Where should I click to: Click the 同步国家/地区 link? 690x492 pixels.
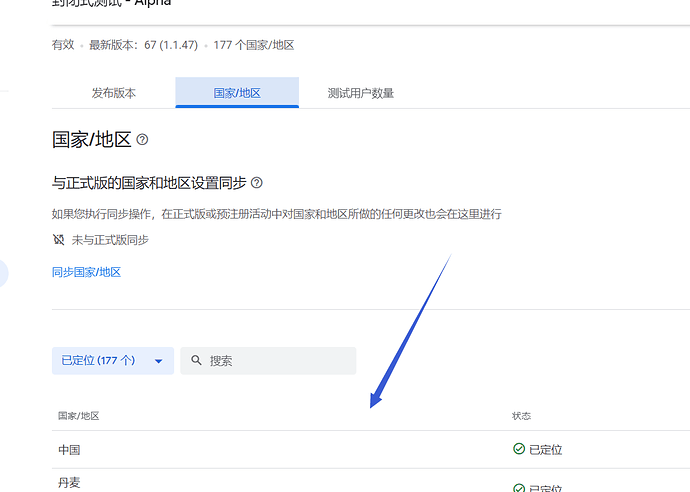86,272
